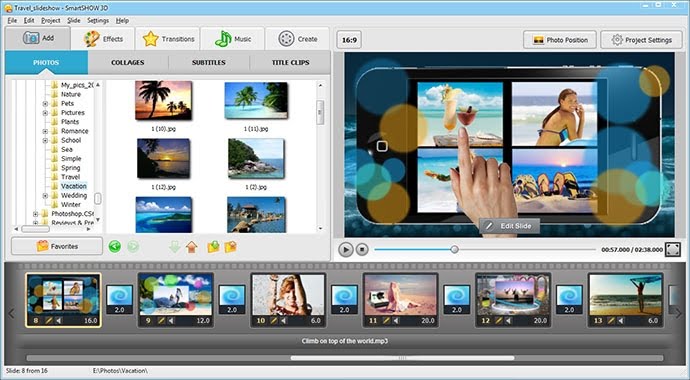The width and height of the screenshot is (690, 380).
Task: Click sound icon on slide 10
Action: (283, 321)
